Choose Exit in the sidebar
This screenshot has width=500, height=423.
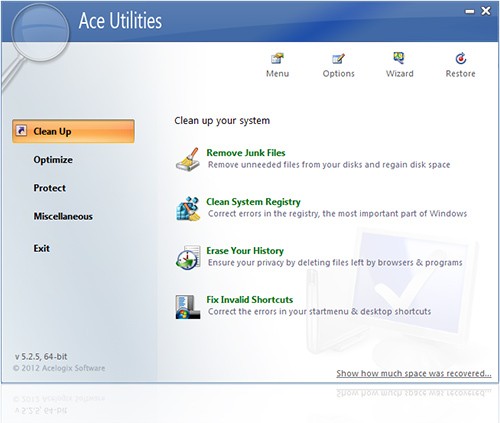41,248
